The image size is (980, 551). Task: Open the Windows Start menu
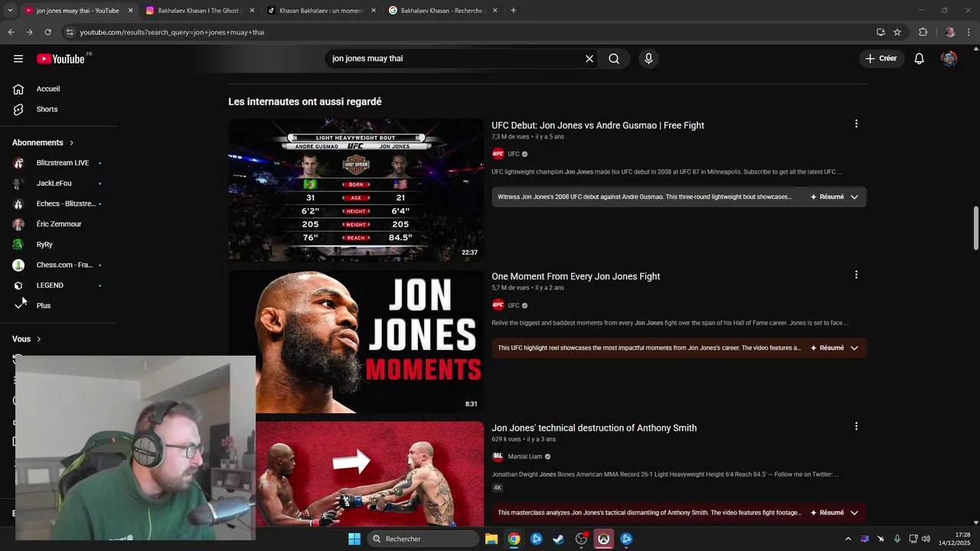click(x=354, y=539)
